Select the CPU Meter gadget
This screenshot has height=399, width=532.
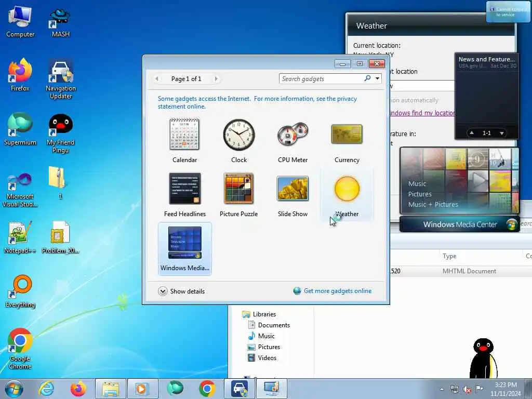click(x=293, y=140)
